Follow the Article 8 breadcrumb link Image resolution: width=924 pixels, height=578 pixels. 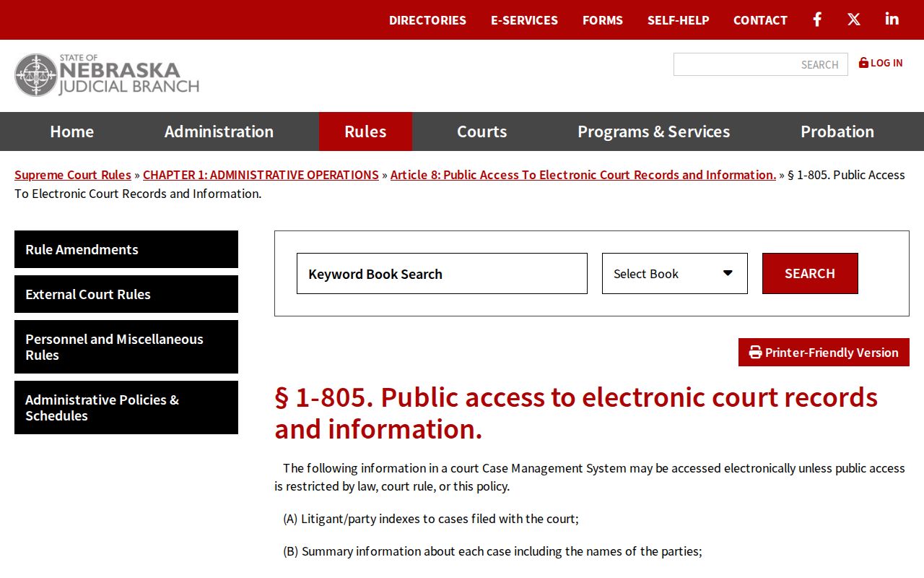[583, 175]
